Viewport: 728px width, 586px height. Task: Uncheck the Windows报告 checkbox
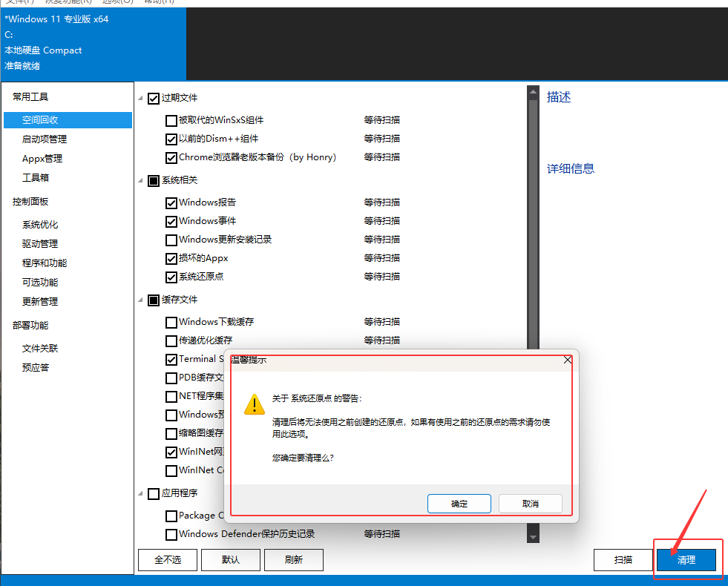[x=171, y=203]
